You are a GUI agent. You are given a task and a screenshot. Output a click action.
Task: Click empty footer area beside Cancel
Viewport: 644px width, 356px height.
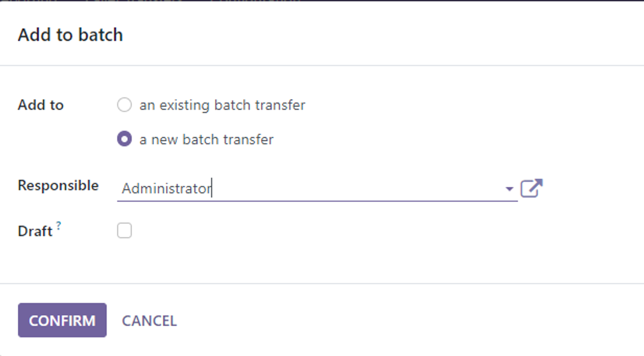pyautogui.click(x=408, y=320)
